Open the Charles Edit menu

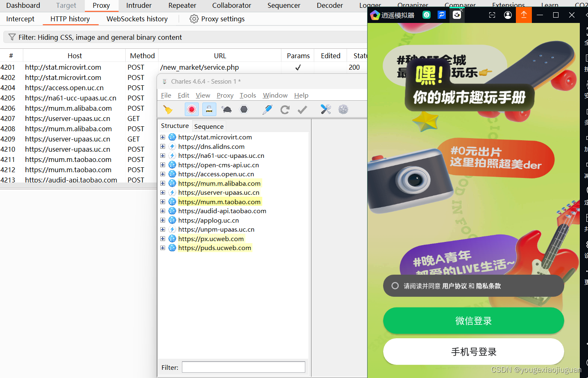point(184,95)
